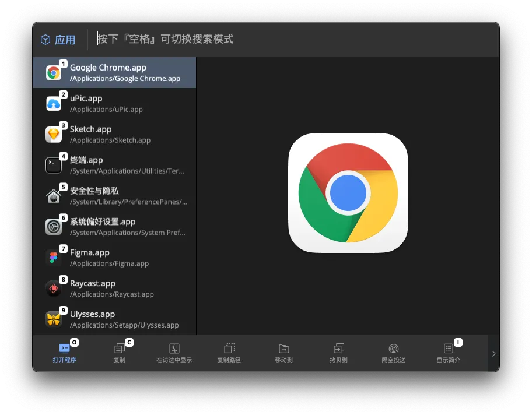Image resolution: width=532 pixels, height=415 pixels.
Task: Click path /Applications/Google Chrome.app
Action: (x=125, y=78)
